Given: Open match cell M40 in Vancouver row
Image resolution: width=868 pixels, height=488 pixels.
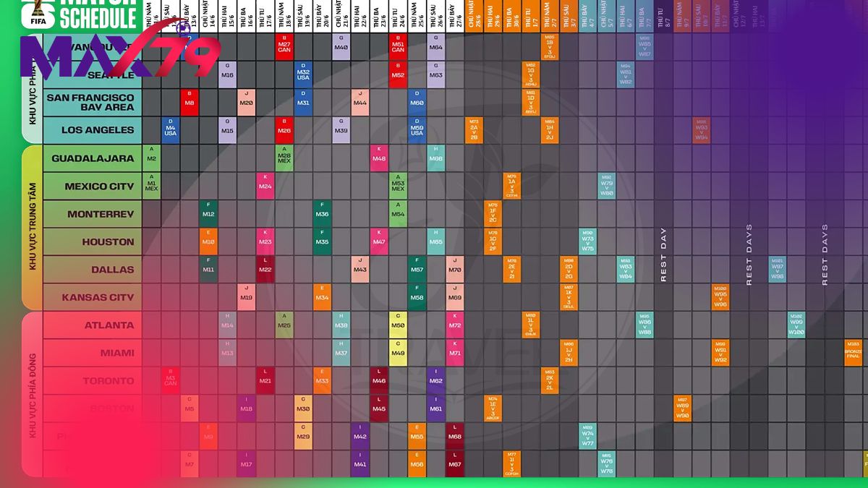Looking at the screenshot, I should pyautogui.click(x=341, y=46).
